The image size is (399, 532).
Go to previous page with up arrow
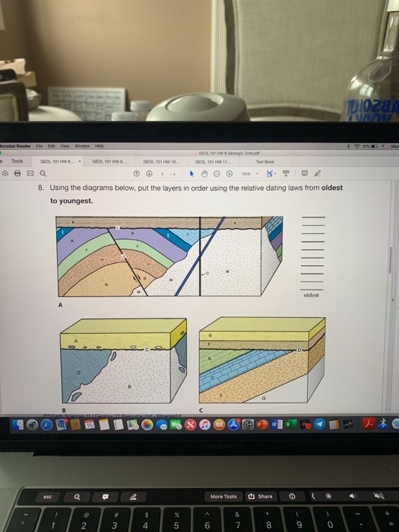136,173
